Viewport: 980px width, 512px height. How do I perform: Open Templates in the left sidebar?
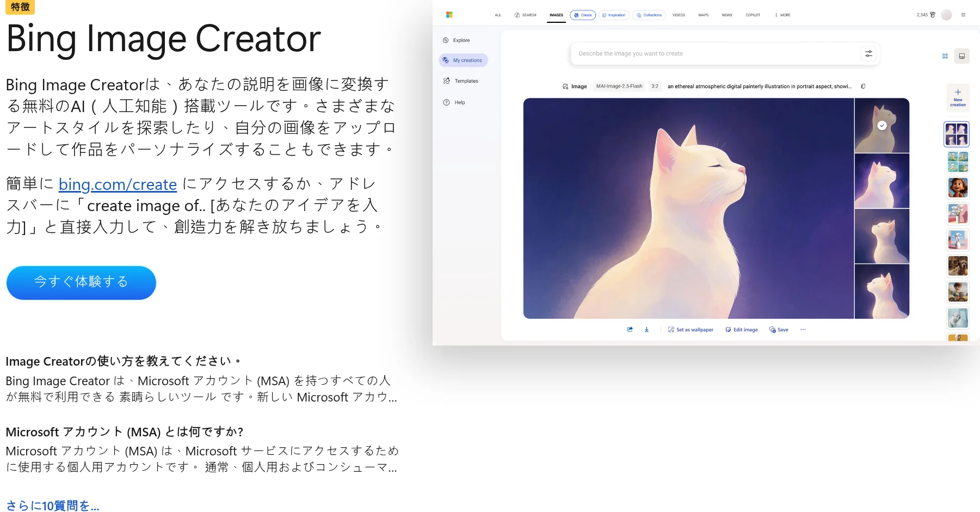pos(460,81)
